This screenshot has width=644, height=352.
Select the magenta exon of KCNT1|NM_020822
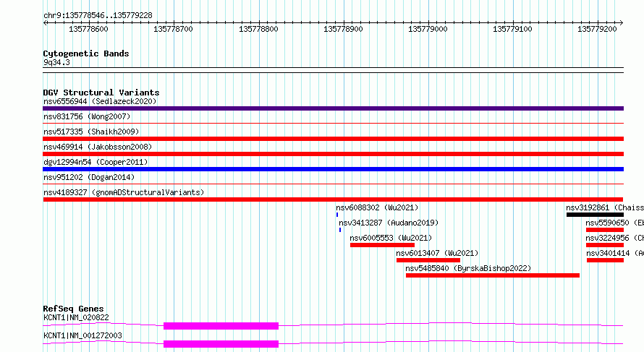click(x=221, y=326)
